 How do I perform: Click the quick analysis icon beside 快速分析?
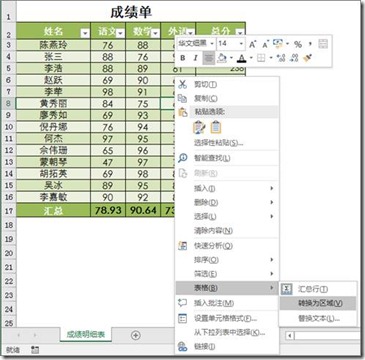182,246
